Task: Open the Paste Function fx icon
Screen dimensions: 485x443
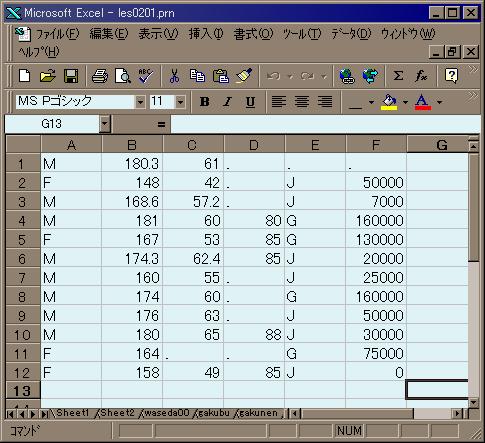Action: click(x=421, y=76)
